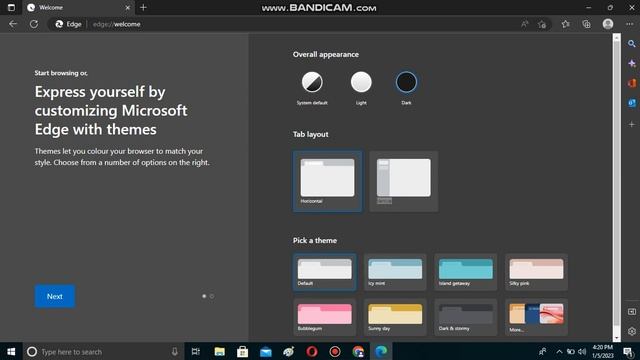Open the Collections icon
This screenshot has width=640, height=360.
tap(587, 24)
